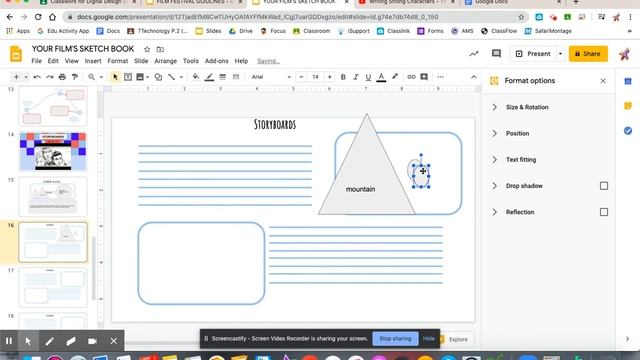
Task: Open the Help menu
Action: tap(241, 61)
